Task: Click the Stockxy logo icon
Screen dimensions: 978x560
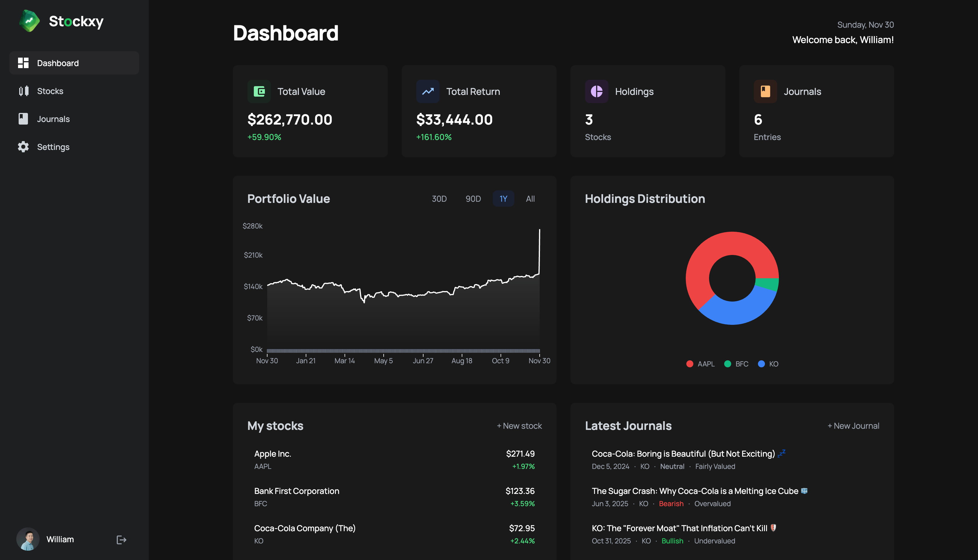Action: [x=29, y=21]
